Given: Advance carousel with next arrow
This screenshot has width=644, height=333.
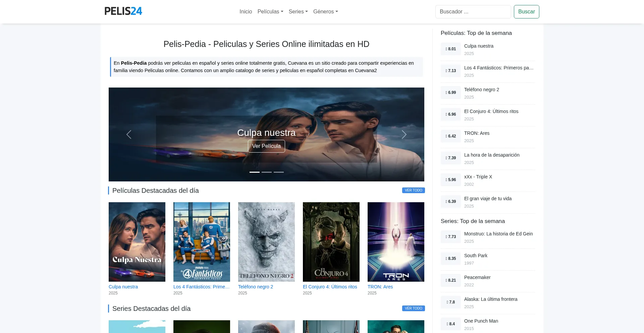Looking at the screenshot, I should pyautogui.click(x=404, y=134).
